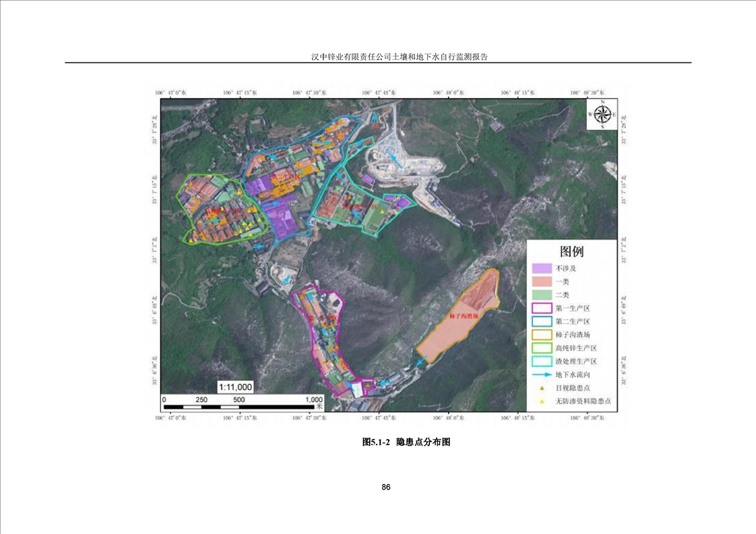Viewport: 756px width, 534px height.
Task: Click the page number 86
Action: tap(386, 487)
